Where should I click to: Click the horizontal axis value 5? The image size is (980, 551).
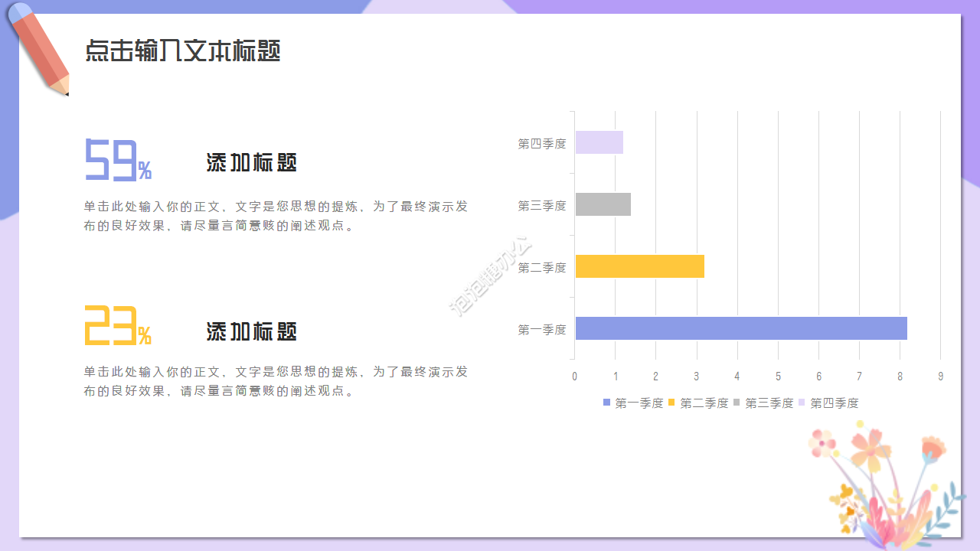tap(778, 376)
